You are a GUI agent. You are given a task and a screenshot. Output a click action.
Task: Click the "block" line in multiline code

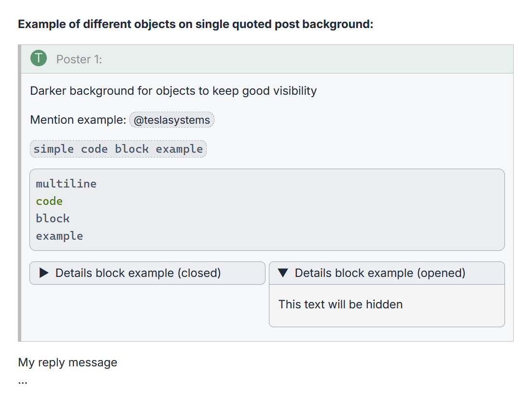click(x=53, y=218)
